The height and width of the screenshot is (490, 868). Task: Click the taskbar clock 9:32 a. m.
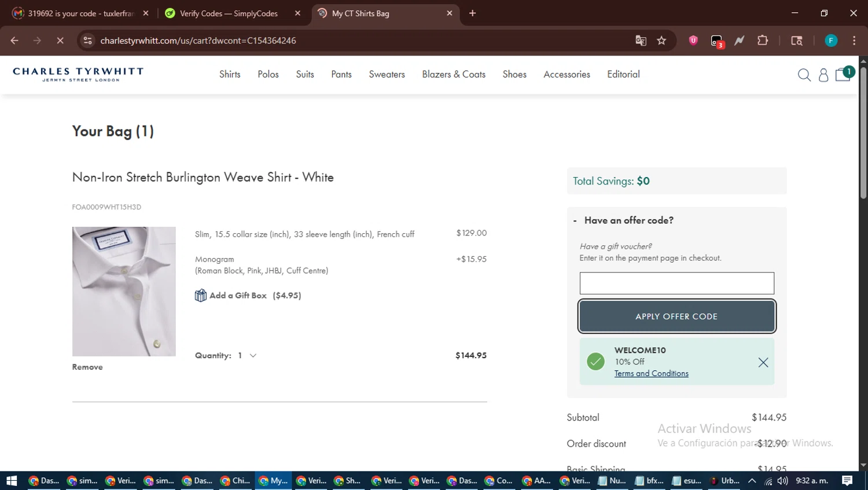point(812,481)
